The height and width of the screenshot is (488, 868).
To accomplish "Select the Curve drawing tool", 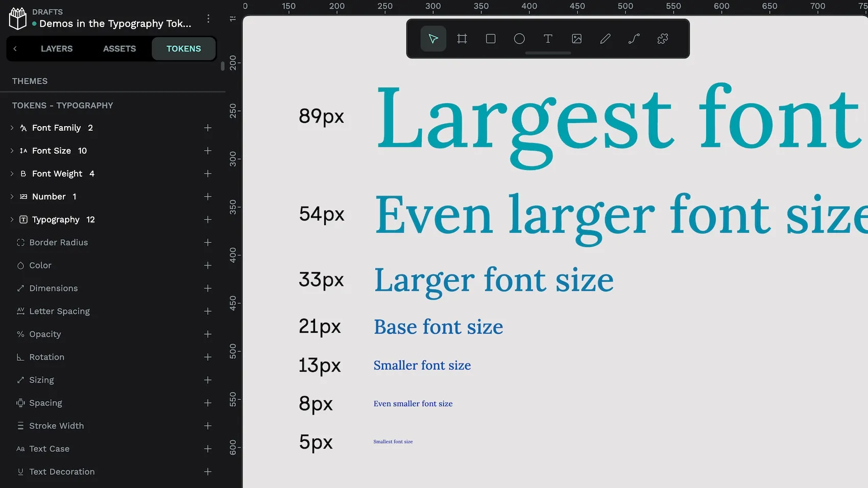I will click(x=633, y=38).
